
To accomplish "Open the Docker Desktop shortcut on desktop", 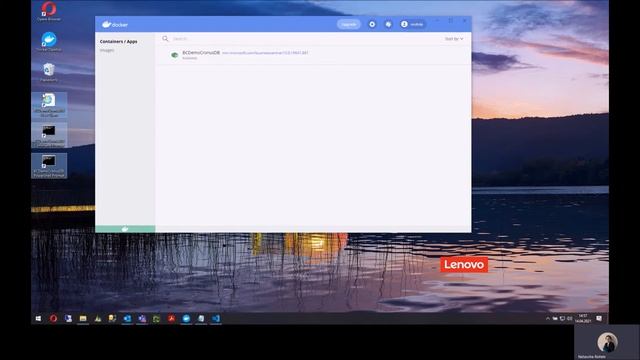I will (49, 42).
